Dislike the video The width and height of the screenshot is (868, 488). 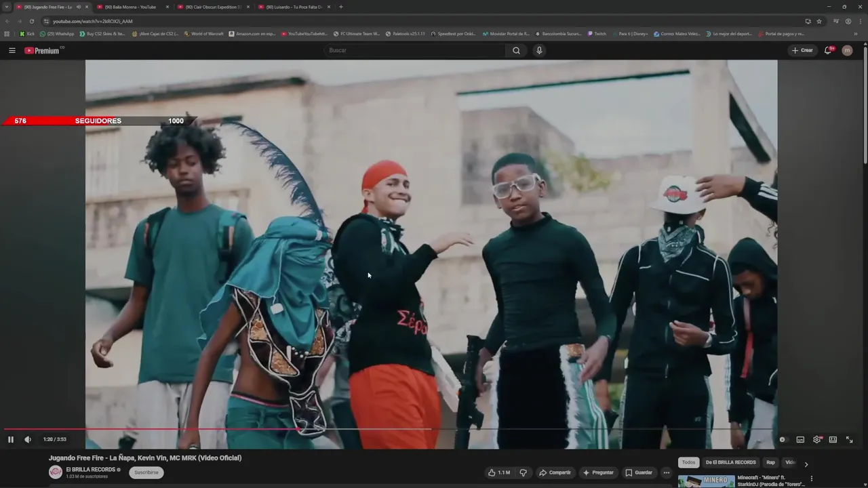[x=523, y=472]
